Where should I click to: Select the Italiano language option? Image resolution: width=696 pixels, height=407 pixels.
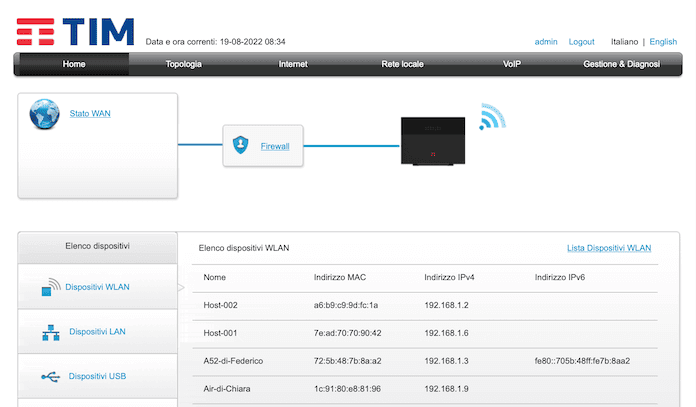point(624,42)
